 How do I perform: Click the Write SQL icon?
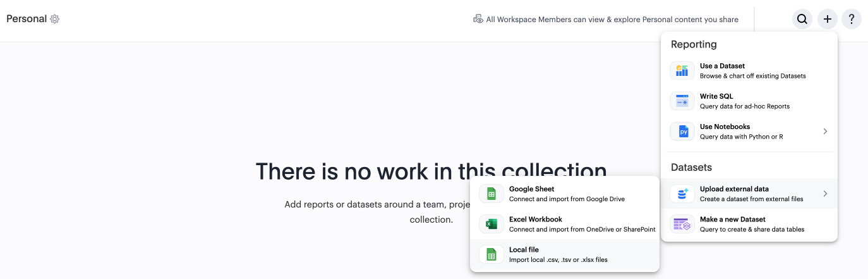click(x=682, y=101)
